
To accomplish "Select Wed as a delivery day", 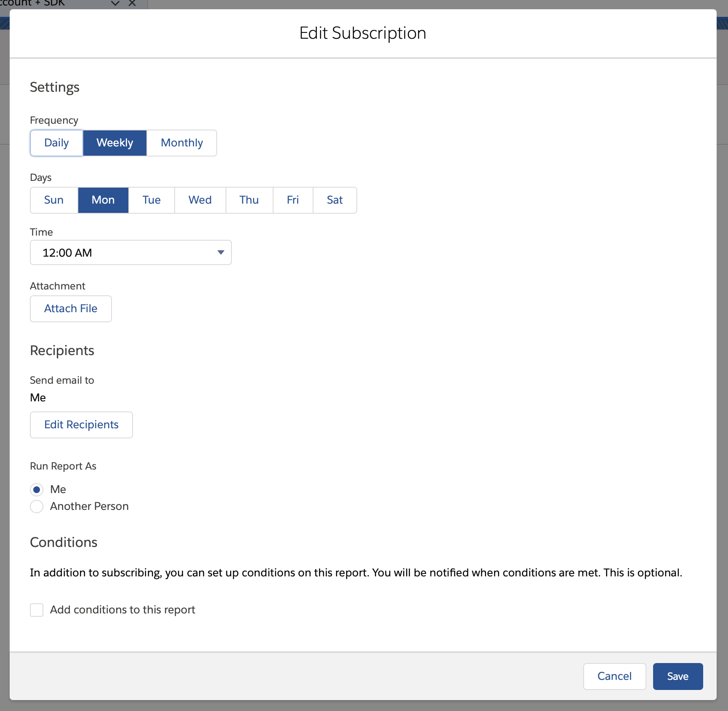I will [x=200, y=200].
